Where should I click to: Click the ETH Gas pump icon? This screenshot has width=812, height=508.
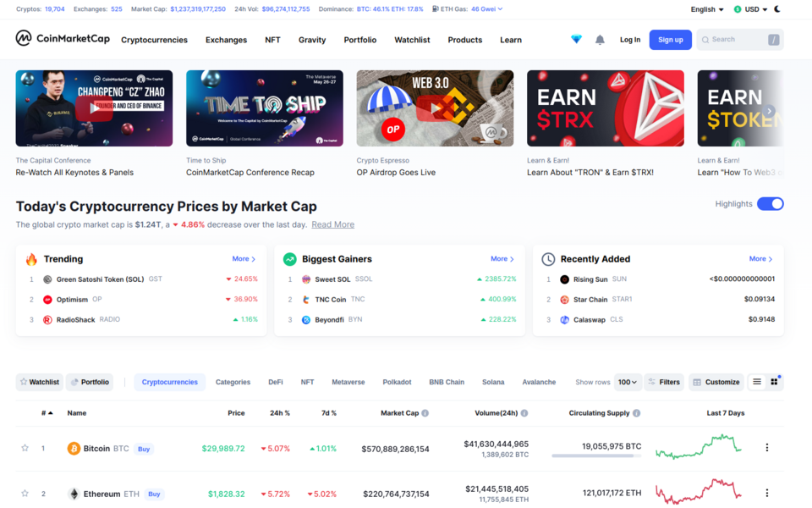click(x=436, y=8)
